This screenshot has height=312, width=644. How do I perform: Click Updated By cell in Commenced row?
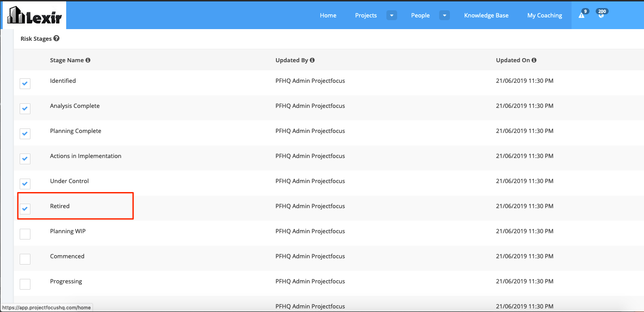coord(310,256)
